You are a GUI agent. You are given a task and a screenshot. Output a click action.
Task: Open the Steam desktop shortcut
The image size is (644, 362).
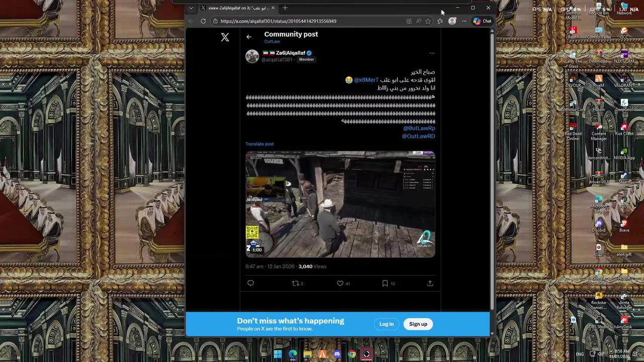624,177
